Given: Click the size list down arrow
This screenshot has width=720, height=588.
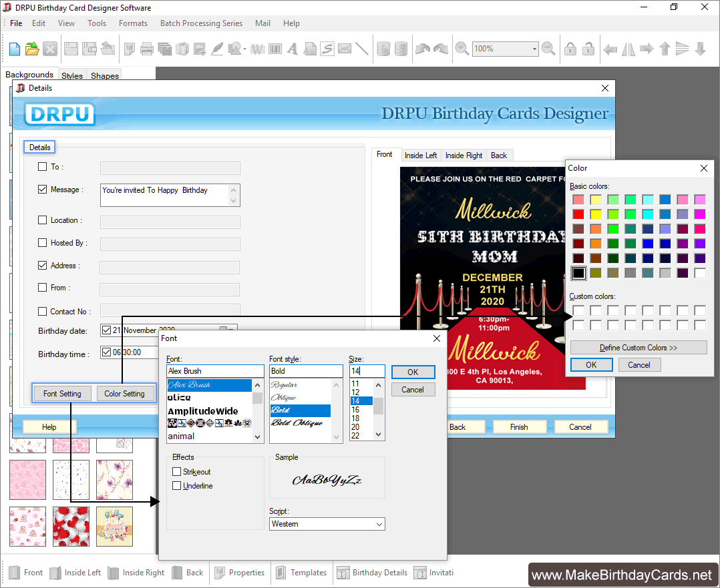Looking at the screenshot, I should coord(378,434).
